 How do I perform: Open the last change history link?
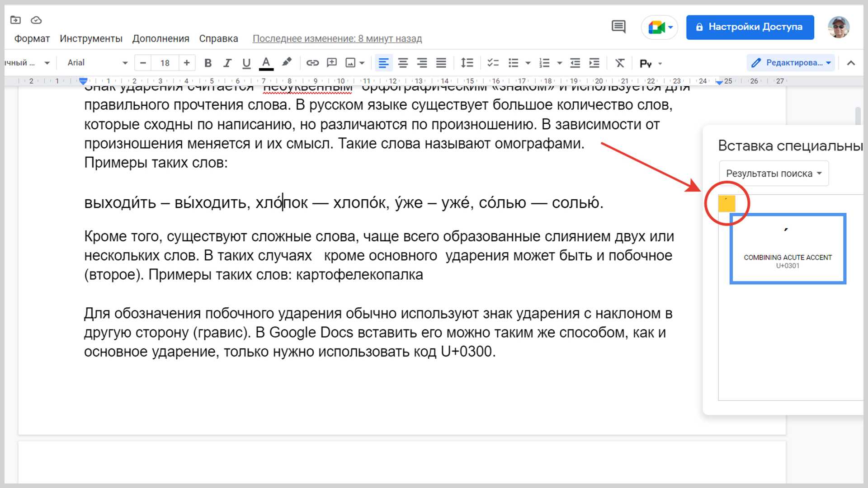coord(337,38)
